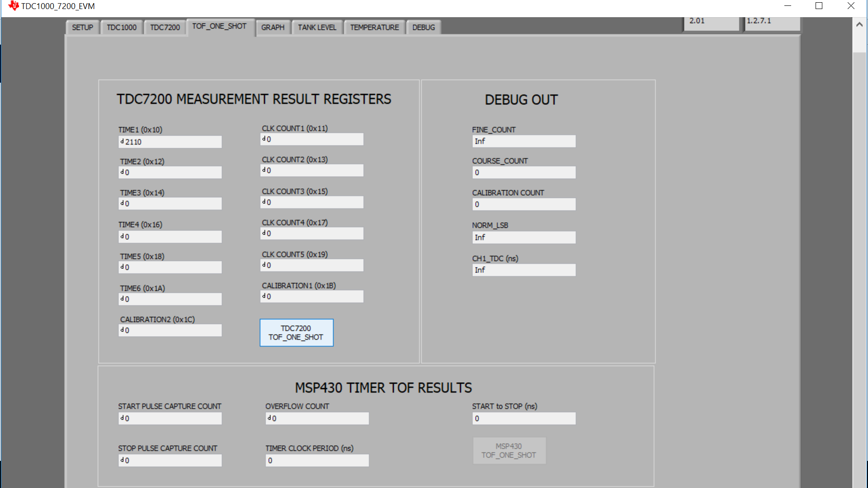Click the TI logo in the title bar

click(13, 6)
